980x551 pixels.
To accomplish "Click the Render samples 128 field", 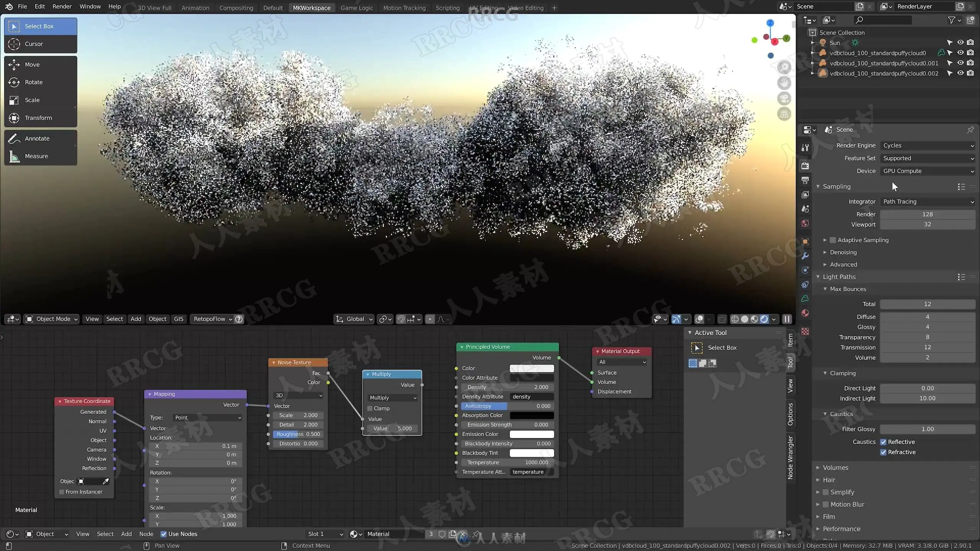I will pos(928,214).
